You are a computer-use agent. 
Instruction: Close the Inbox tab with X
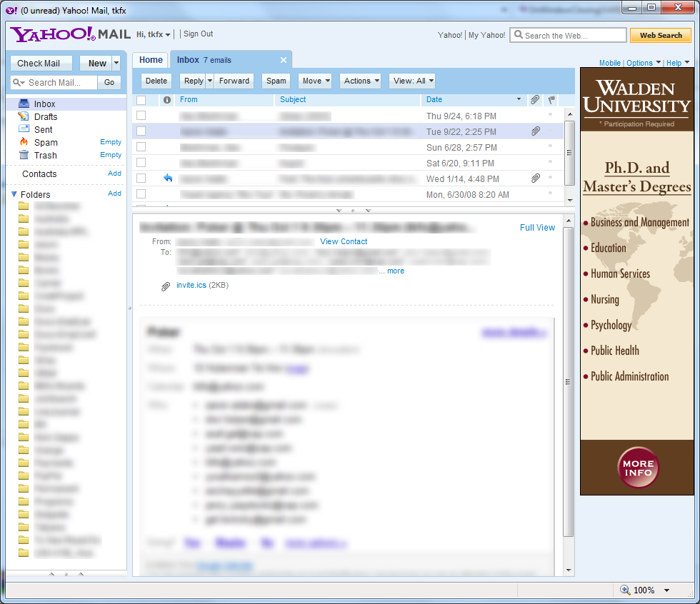click(284, 60)
